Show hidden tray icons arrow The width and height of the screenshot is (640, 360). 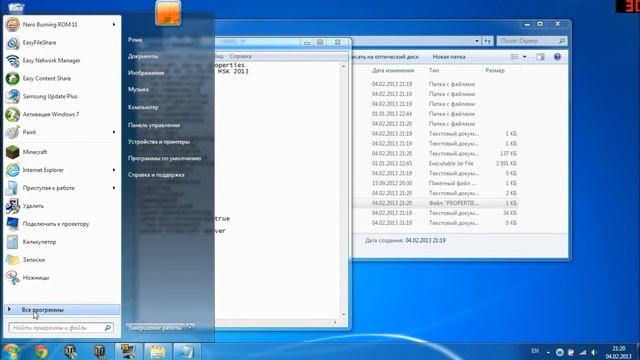coord(548,352)
